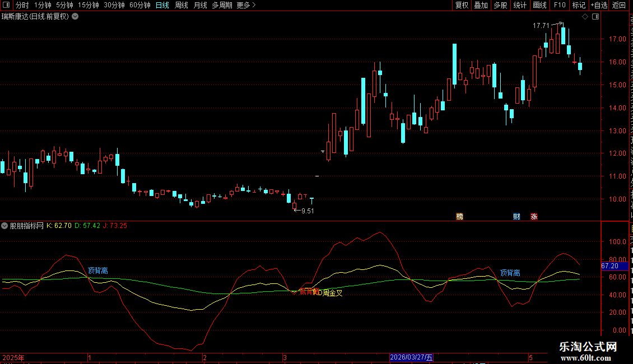Click the 涨 marker icon
The width and height of the screenshot is (633, 364).
(534, 217)
